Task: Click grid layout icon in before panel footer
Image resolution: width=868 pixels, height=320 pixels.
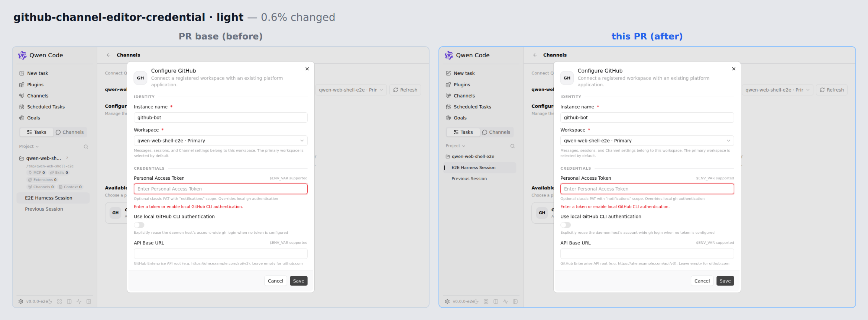Action: (59, 301)
